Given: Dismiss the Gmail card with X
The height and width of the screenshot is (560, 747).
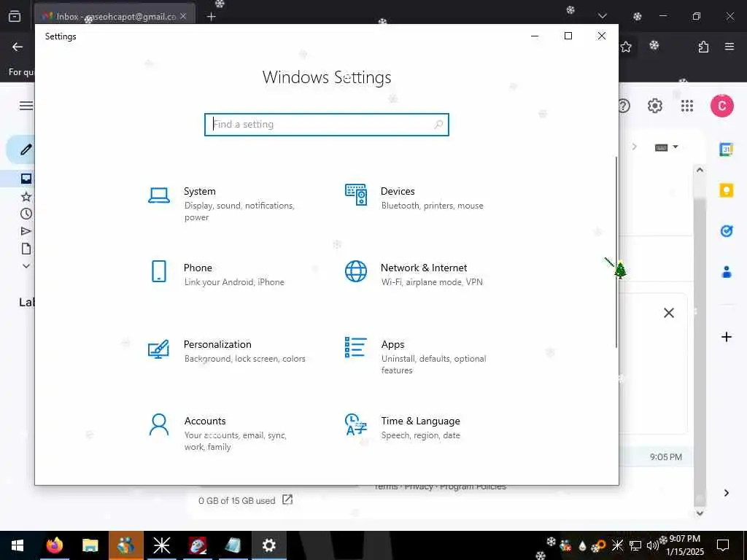Looking at the screenshot, I should point(669,313).
